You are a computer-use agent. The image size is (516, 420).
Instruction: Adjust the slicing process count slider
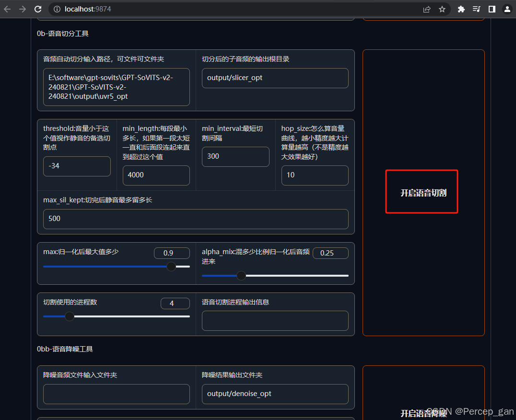click(117, 316)
